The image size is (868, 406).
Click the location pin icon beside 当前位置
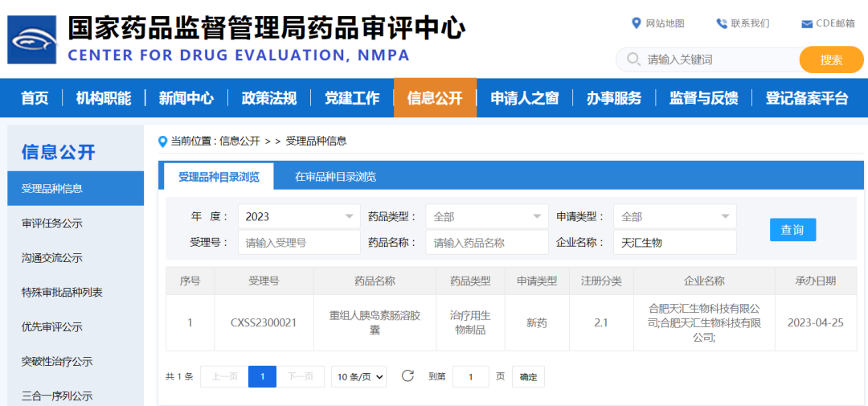click(x=163, y=141)
